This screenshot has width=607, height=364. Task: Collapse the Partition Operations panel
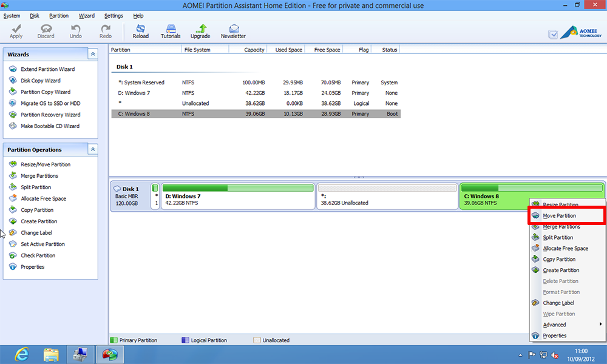click(93, 149)
